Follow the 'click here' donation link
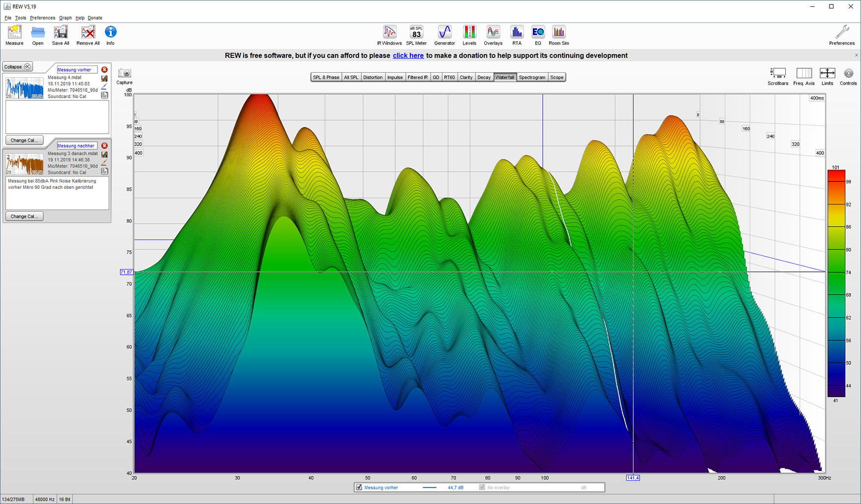Image resolution: width=861 pixels, height=504 pixels. [408, 56]
